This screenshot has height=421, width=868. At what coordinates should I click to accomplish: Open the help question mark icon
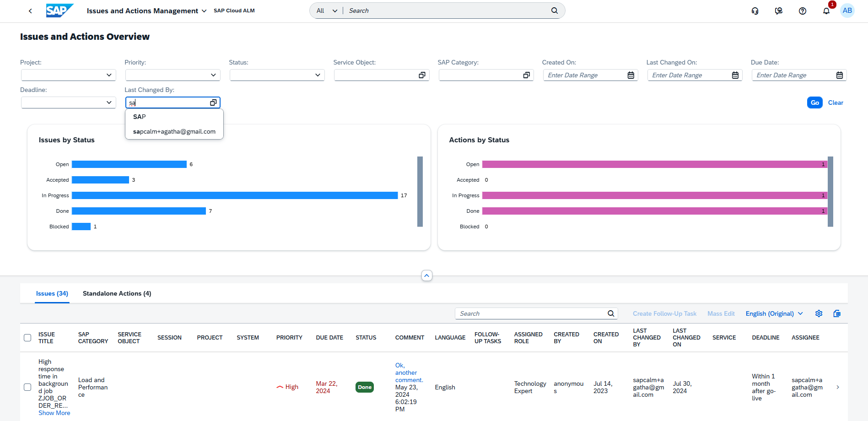[802, 11]
